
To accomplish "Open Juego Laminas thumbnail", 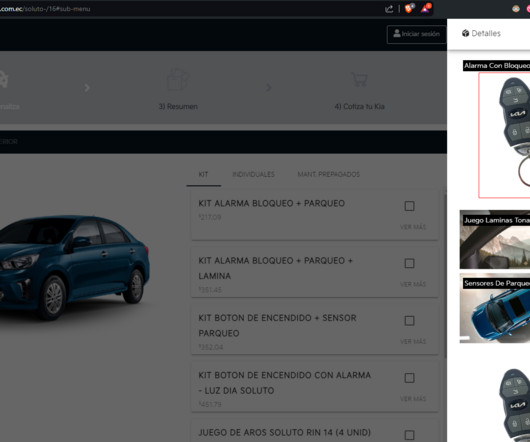I will 495,239.
